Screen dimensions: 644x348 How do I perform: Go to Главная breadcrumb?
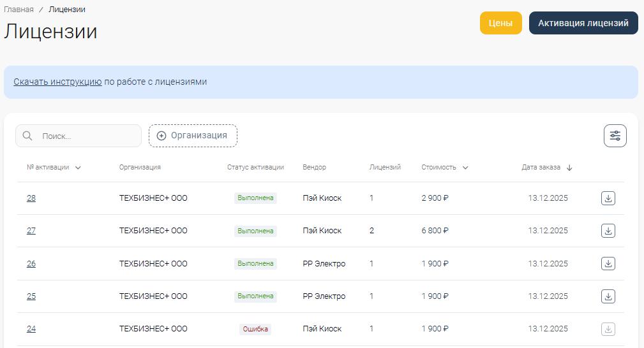[19, 10]
